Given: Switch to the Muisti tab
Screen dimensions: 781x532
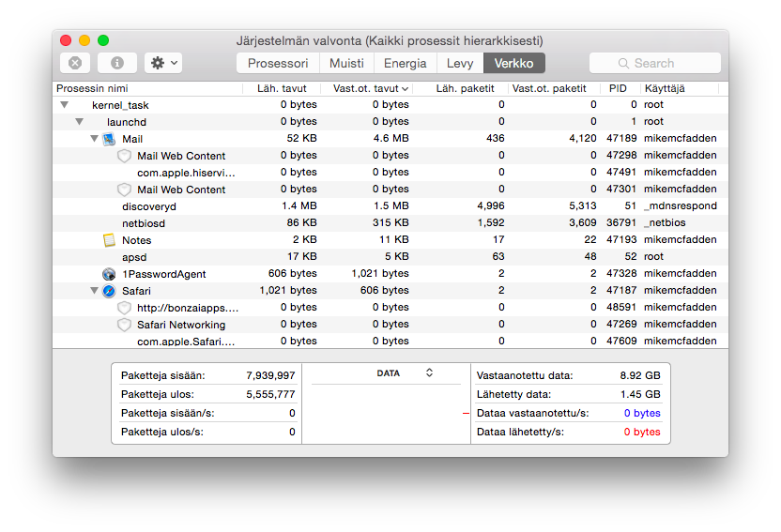Looking at the screenshot, I should tap(346, 63).
